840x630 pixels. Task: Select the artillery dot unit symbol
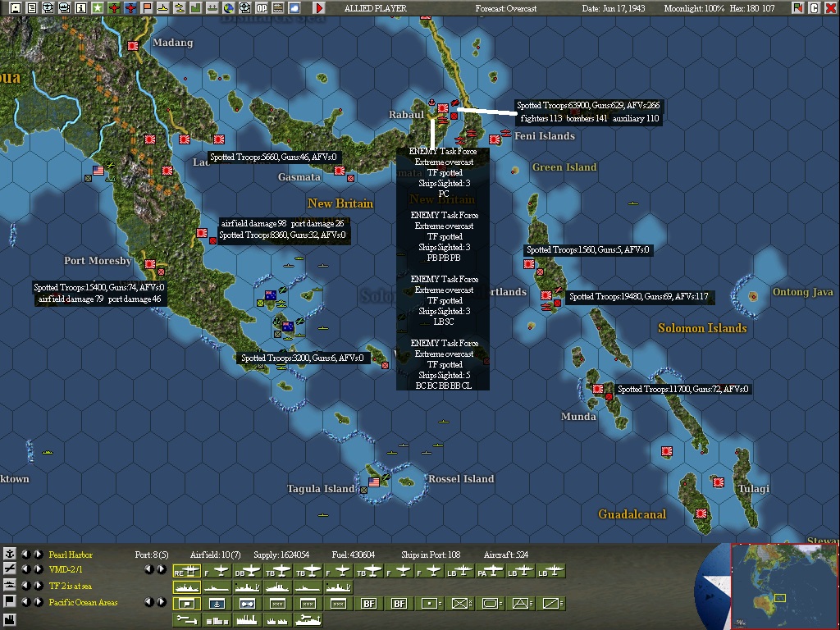point(429,604)
